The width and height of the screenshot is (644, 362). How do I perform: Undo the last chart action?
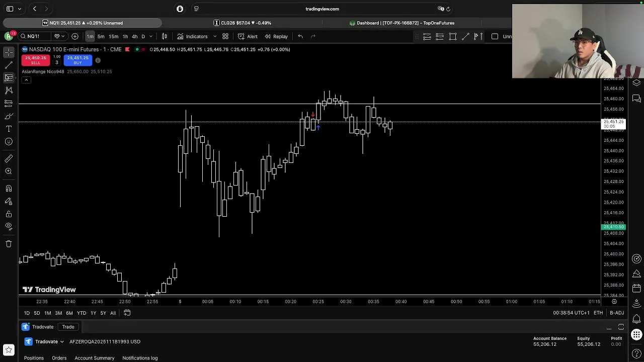(x=300, y=36)
